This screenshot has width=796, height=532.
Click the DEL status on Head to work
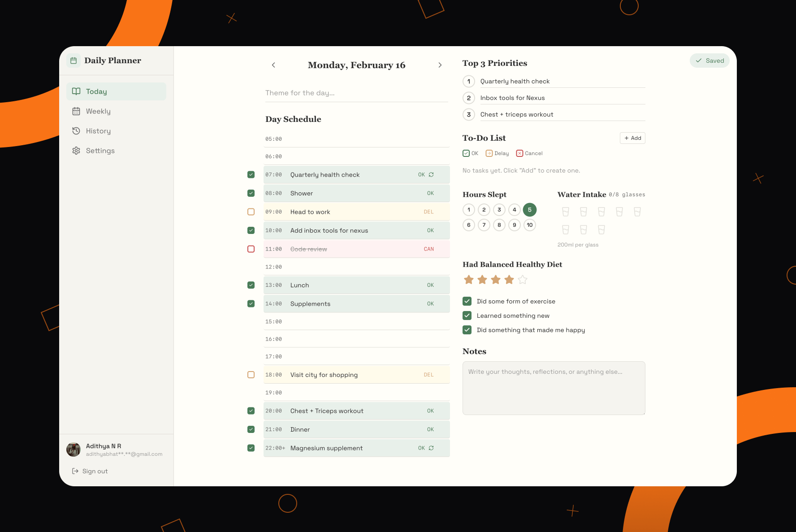(429, 212)
